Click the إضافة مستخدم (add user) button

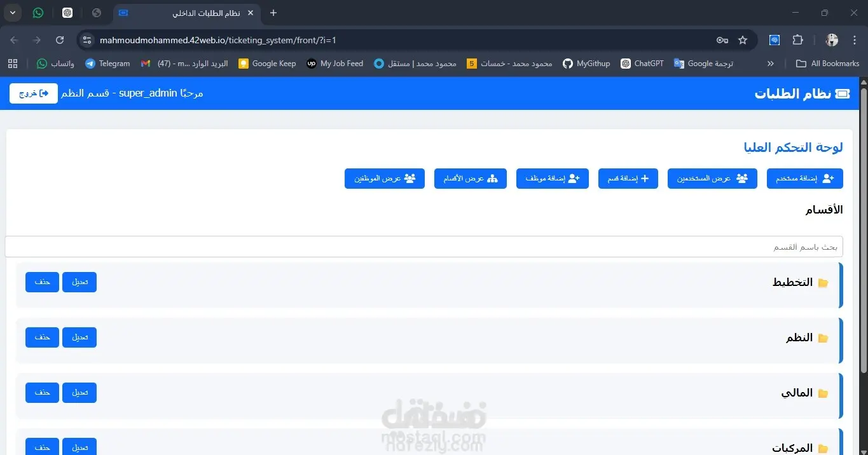(804, 179)
